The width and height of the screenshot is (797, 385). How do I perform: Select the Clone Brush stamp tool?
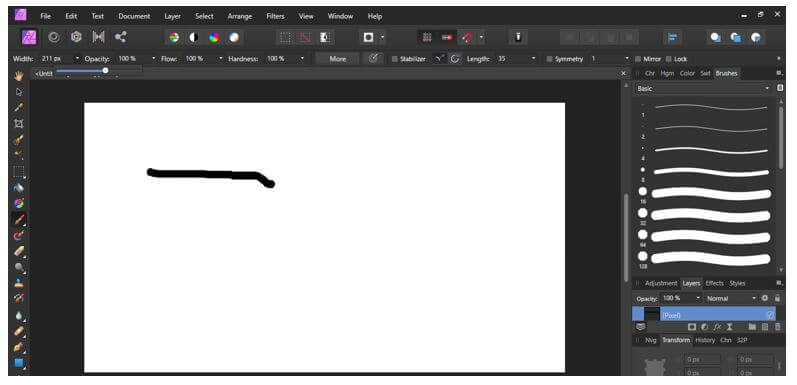tap(19, 283)
